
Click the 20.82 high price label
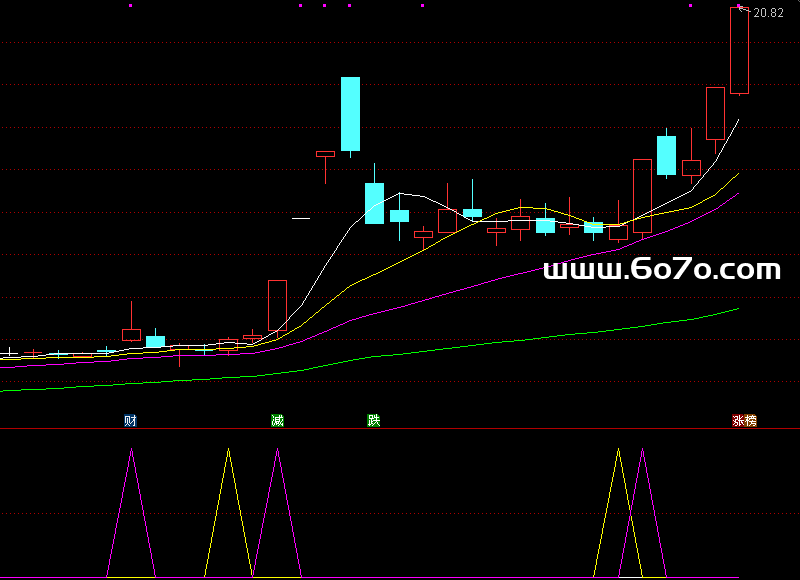coord(768,13)
